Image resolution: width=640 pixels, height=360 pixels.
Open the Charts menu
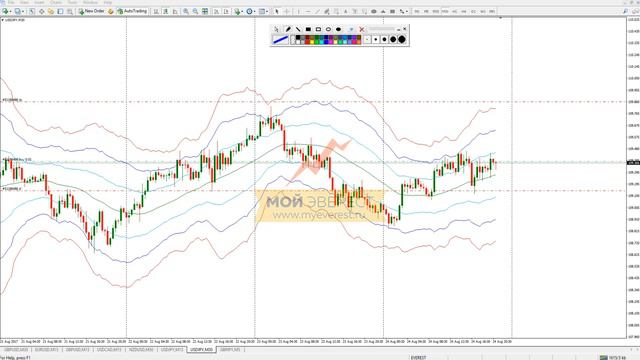pyautogui.click(x=56, y=2)
